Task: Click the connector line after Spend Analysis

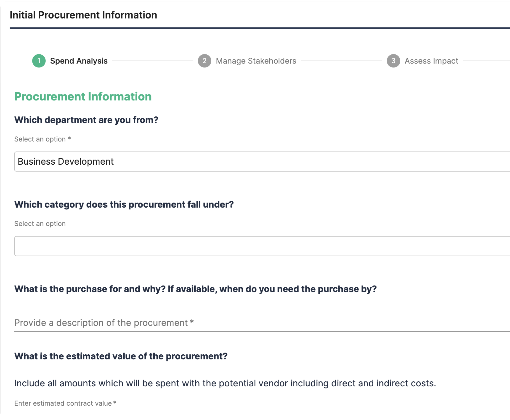Action: point(153,61)
